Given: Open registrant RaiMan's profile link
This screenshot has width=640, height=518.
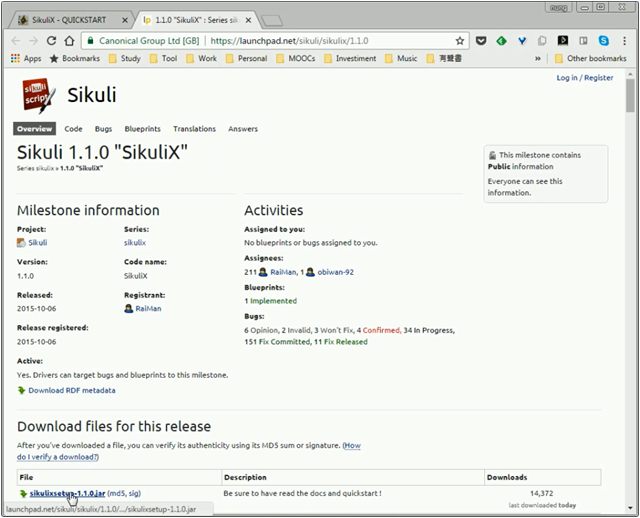Looking at the screenshot, I should coord(148,309).
